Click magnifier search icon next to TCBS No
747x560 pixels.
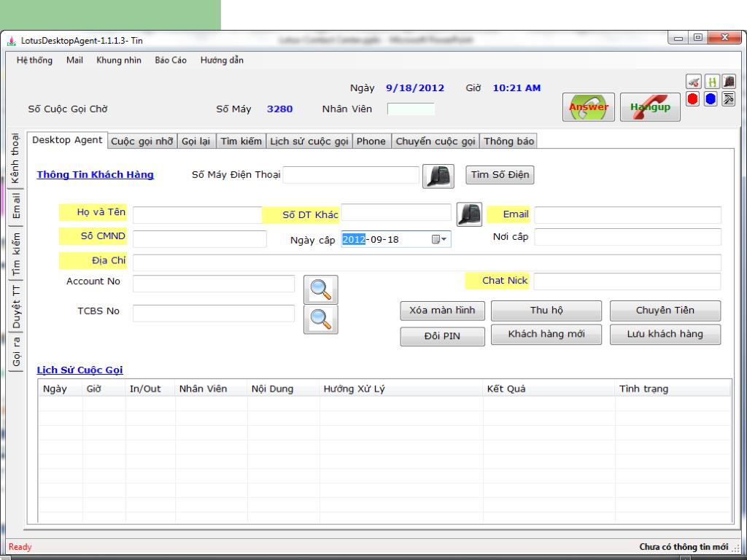coord(321,319)
